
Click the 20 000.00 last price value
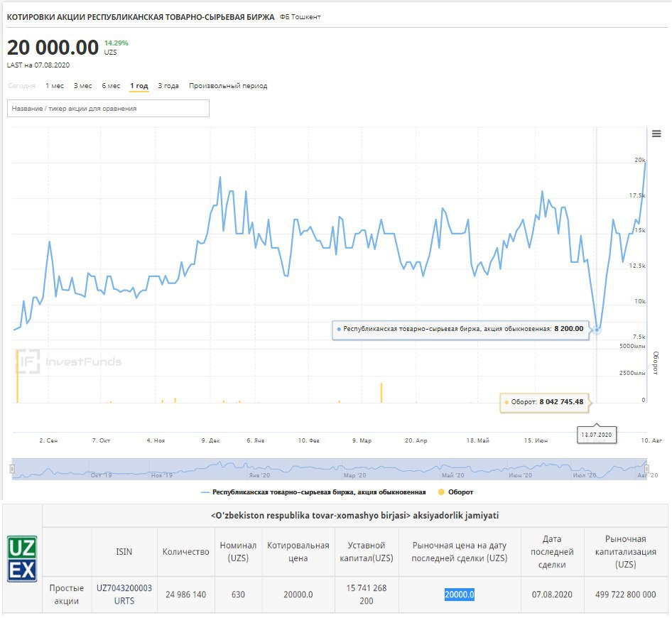coord(53,47)
